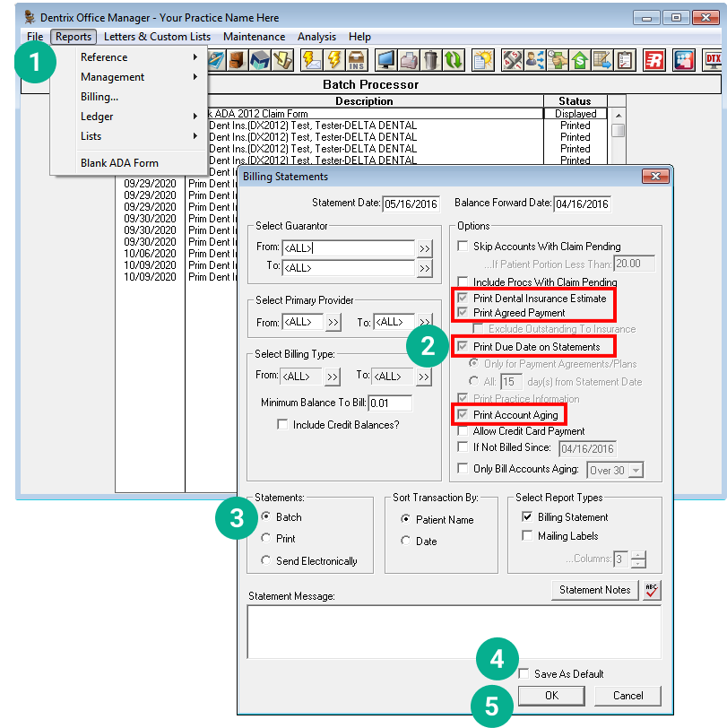Click the trash can delete report icon
This screenshot has height=728, width=727.
coord(430,60)
